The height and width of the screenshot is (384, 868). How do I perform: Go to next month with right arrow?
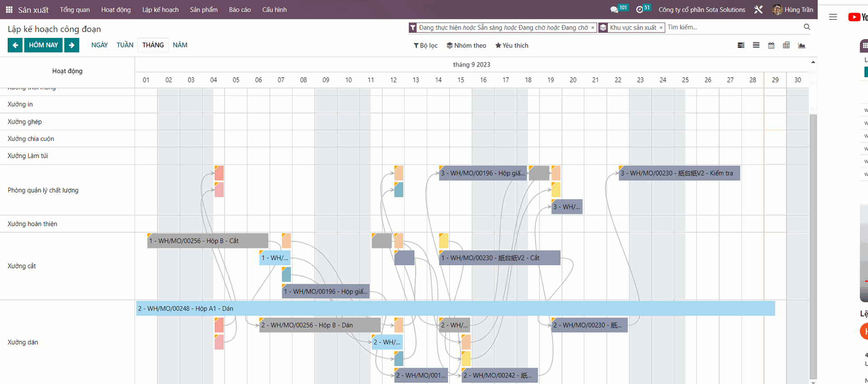(71, 45)
